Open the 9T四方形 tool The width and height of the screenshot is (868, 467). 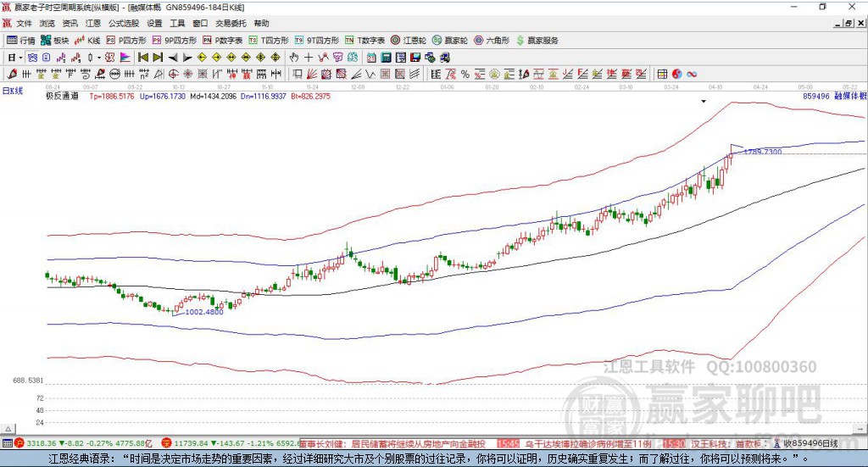(317, 41)
